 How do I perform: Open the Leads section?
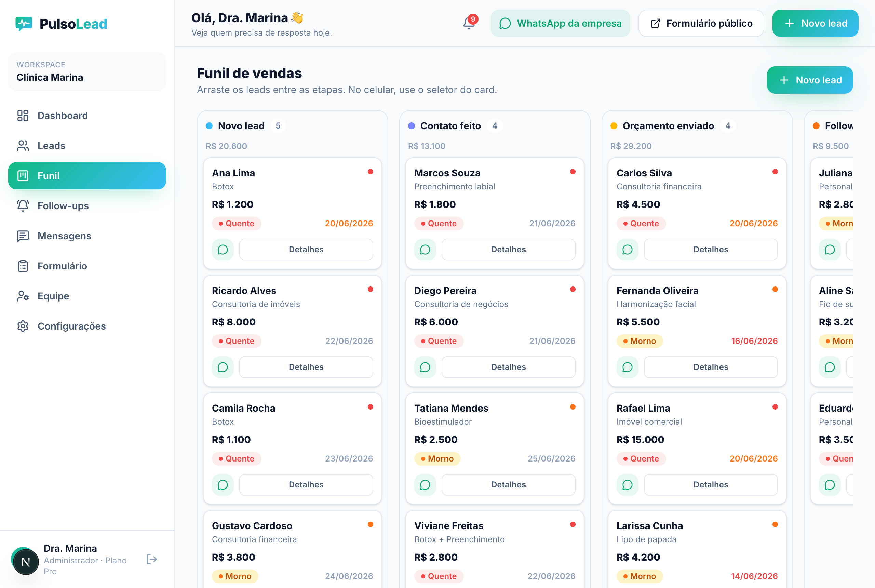pos(87,146)
